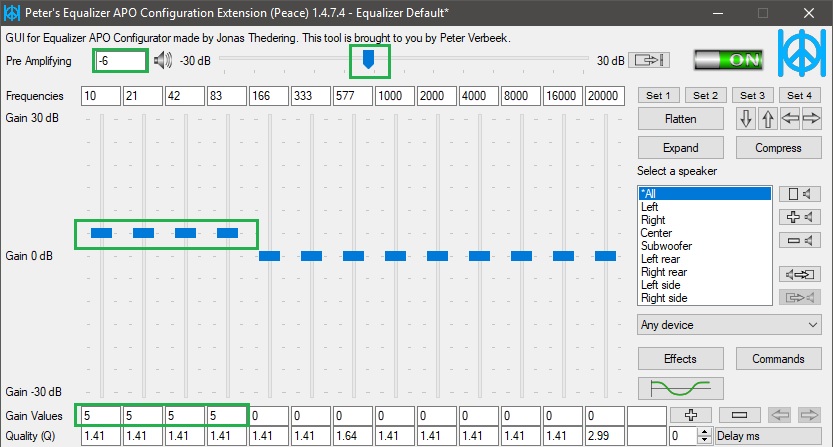Add a speaker with plus speaker icon
This screenshot has height=447, width=833.
(800, 217)
